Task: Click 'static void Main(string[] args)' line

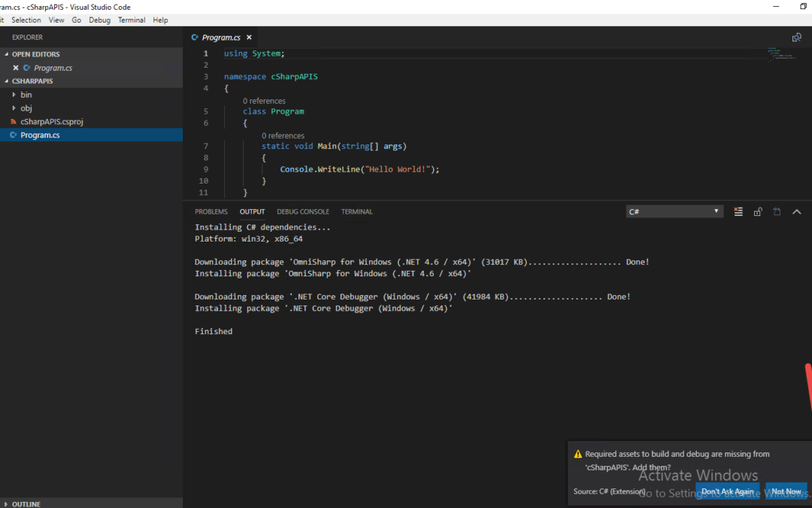Action: click(334, 146)
